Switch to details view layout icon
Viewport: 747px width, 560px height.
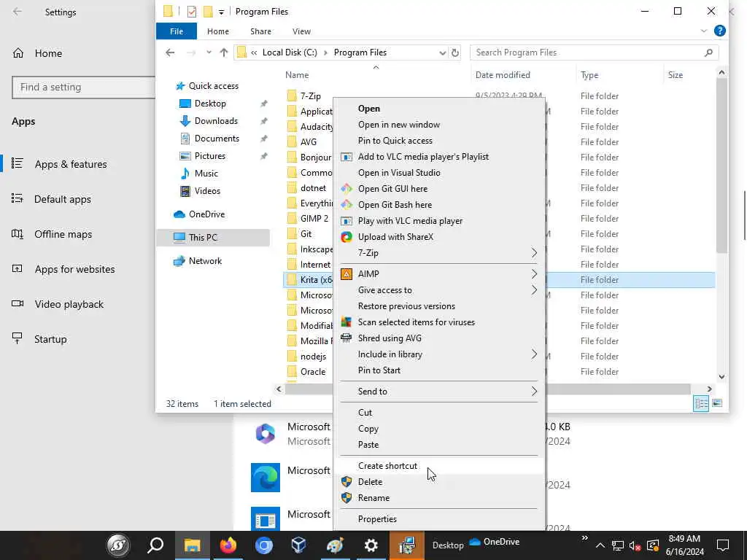(x=701, y=403)
